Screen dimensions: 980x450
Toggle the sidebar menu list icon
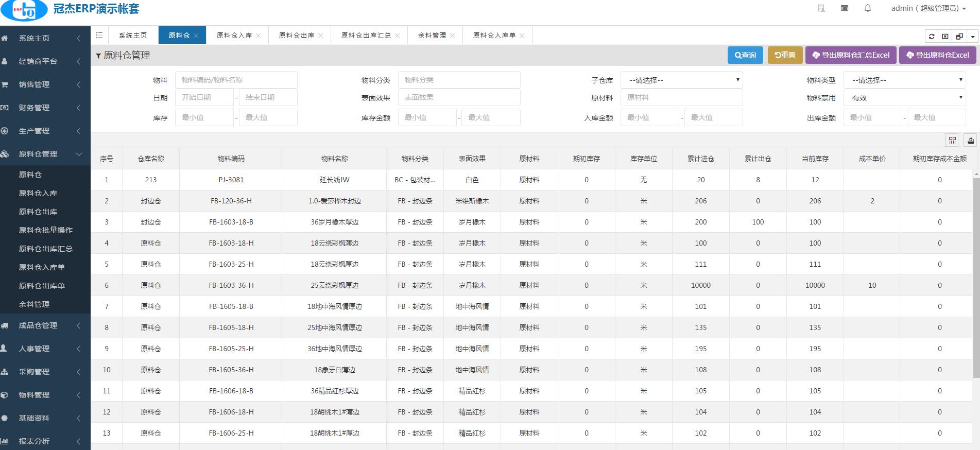point(99,35)
